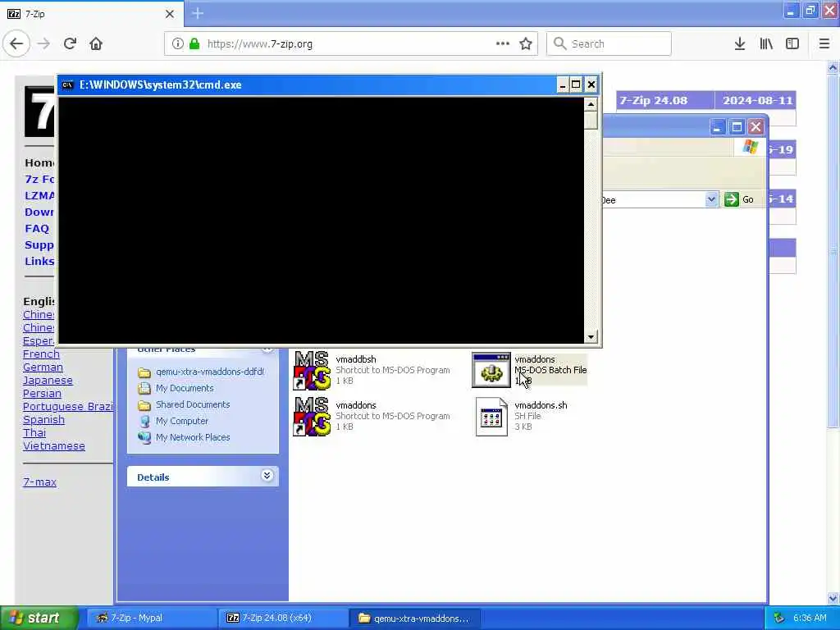
Task: Open the 7-max link
Action: click(39, 482)
